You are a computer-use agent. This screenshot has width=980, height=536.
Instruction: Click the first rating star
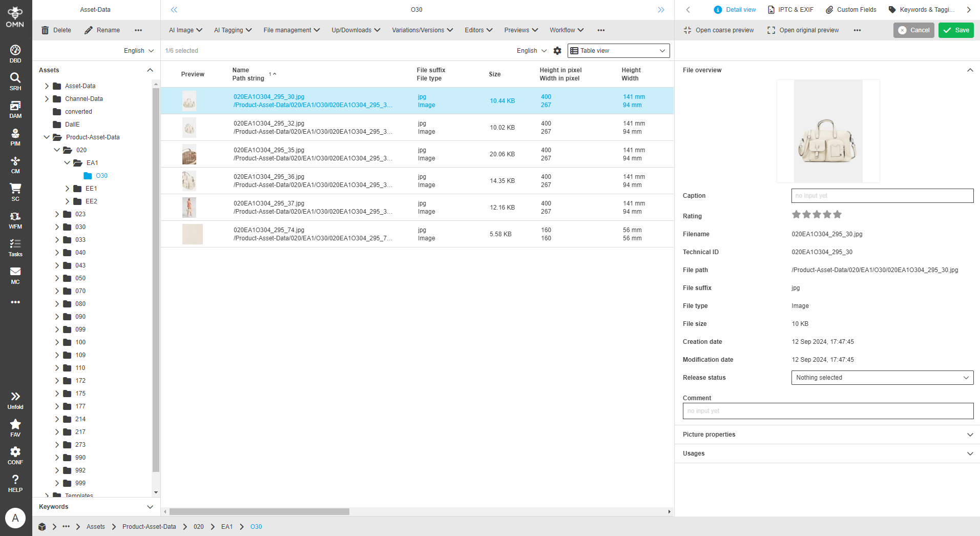click(x=796, y=214)
